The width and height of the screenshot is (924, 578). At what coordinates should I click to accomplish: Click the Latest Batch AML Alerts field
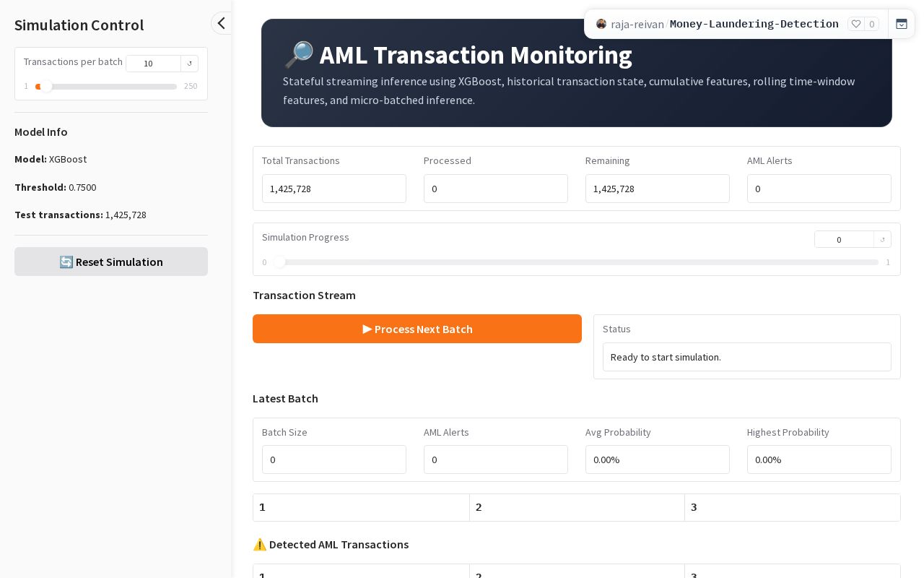(x=496, y=460)
